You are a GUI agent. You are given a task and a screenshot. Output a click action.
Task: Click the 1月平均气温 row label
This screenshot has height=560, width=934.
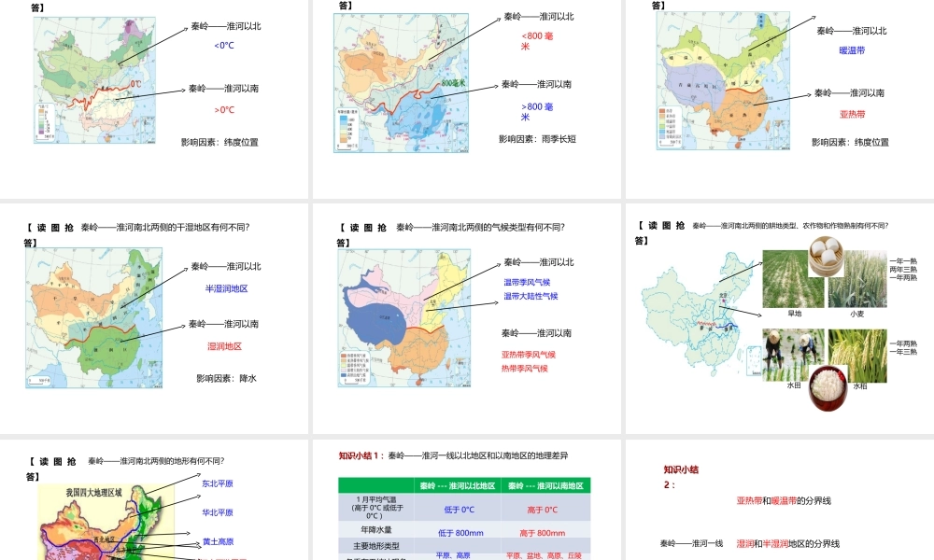point(375,508)
